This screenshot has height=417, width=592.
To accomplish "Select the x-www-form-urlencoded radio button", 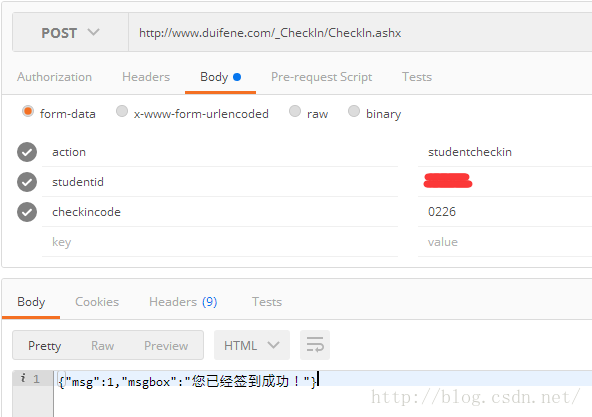I will (122, 111).
